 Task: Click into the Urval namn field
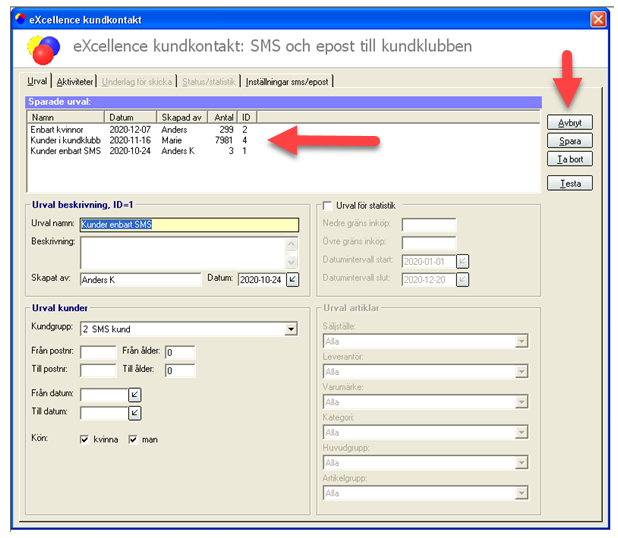pyautogui.click(x=189, y=225)
